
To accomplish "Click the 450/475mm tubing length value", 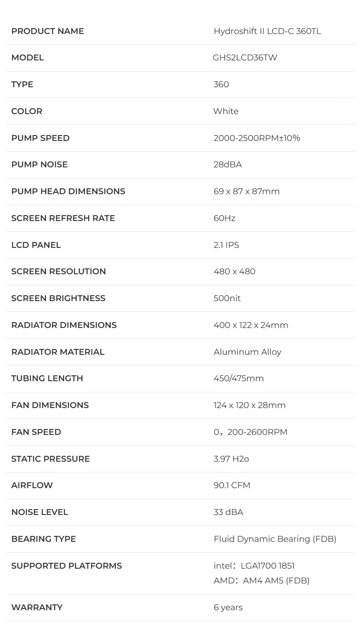I will 239,379.
